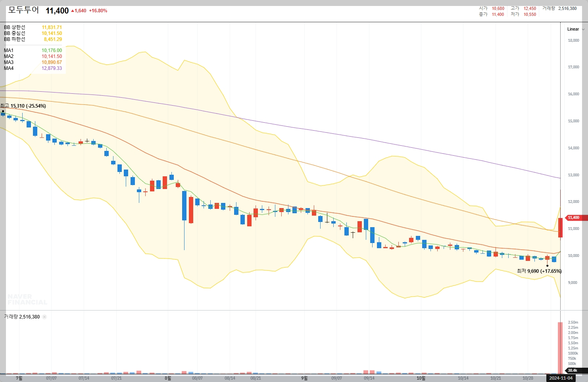Screen dimensions: 588x382
Task: Click the 10월 date axis label
Action: 421,378
